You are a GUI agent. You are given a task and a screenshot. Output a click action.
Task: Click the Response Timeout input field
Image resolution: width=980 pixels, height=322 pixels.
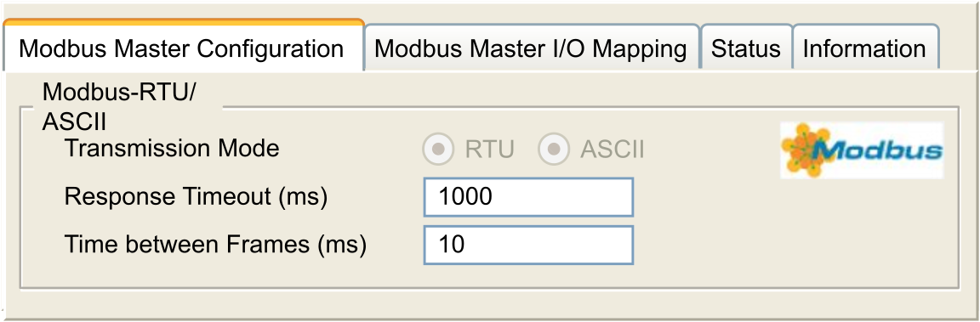[529, 197]
